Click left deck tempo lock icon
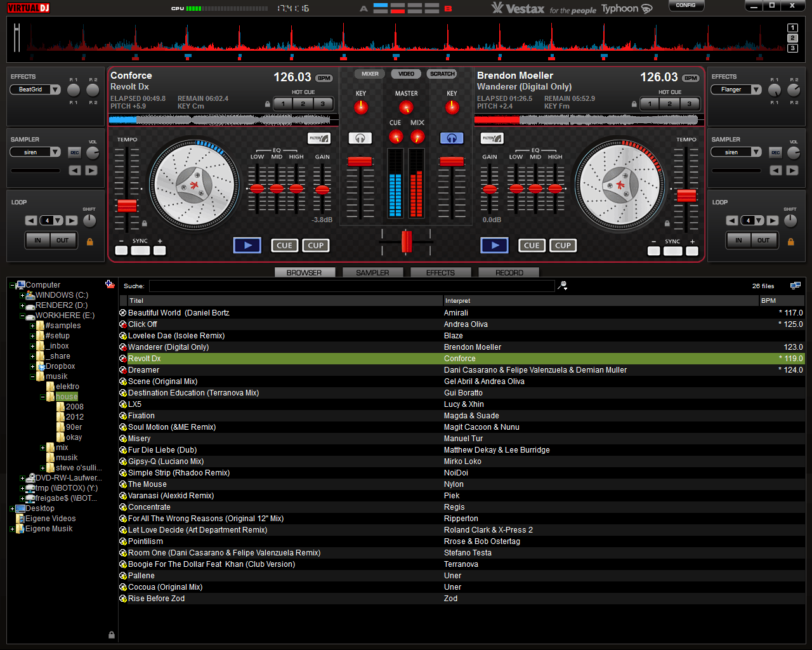 click(145, 223)
